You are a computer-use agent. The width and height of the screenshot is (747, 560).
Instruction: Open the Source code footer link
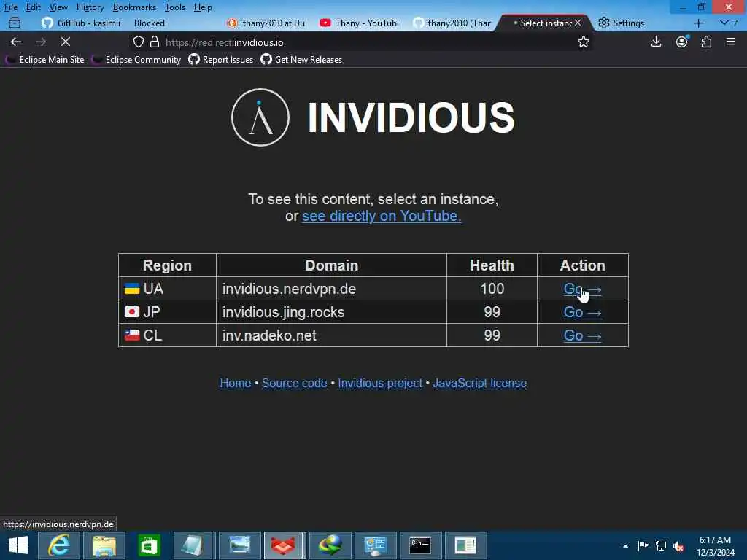click(x=295, y=383)
